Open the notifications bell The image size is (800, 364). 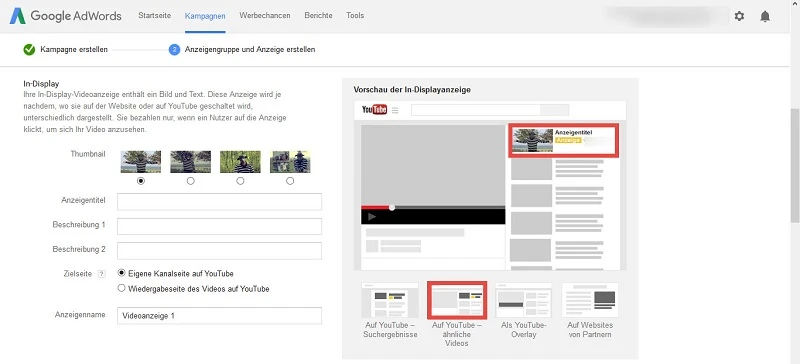click(x=765, y=16)
